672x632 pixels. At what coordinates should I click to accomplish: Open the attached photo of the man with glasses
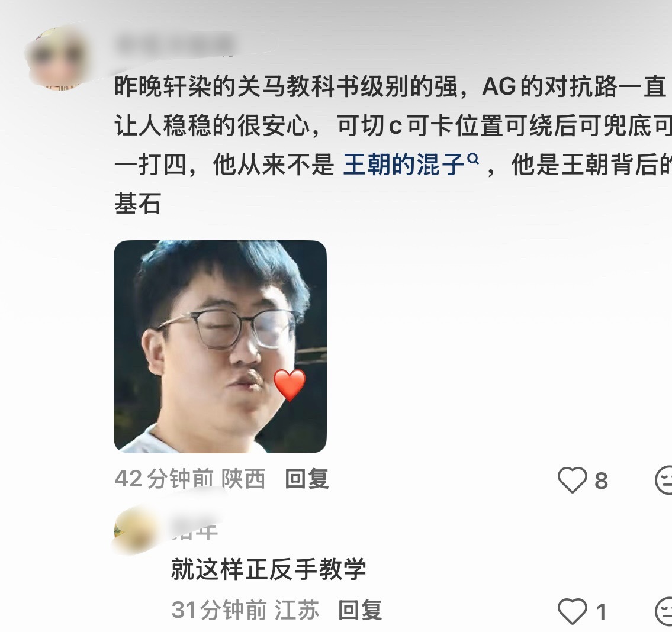(x=220, y=347)
